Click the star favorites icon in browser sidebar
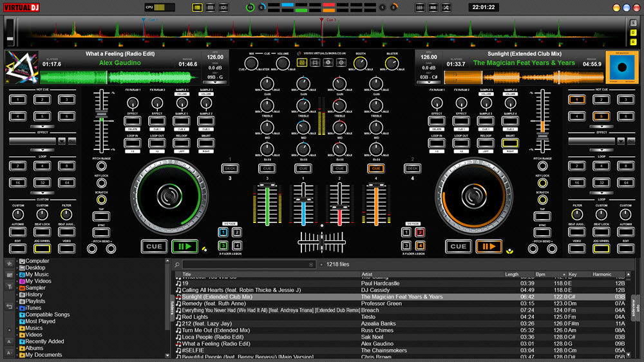This screenshot has width=644, height=362. [x=9, y=263]
